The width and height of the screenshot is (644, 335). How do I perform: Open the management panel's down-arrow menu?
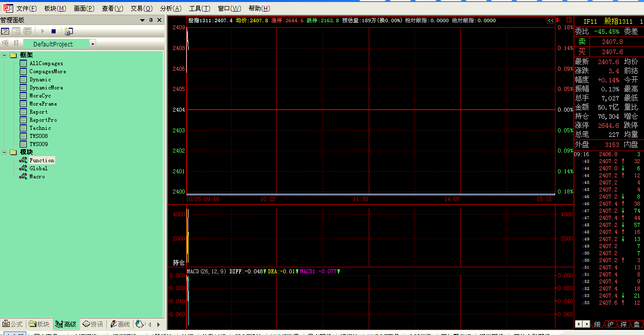(x=142, y=20)
